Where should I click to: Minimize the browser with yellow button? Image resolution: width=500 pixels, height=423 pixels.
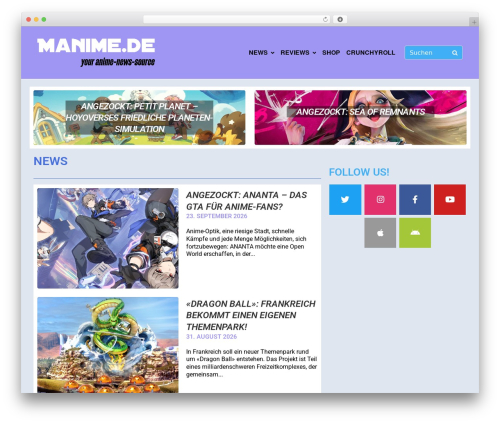(36, 19)
